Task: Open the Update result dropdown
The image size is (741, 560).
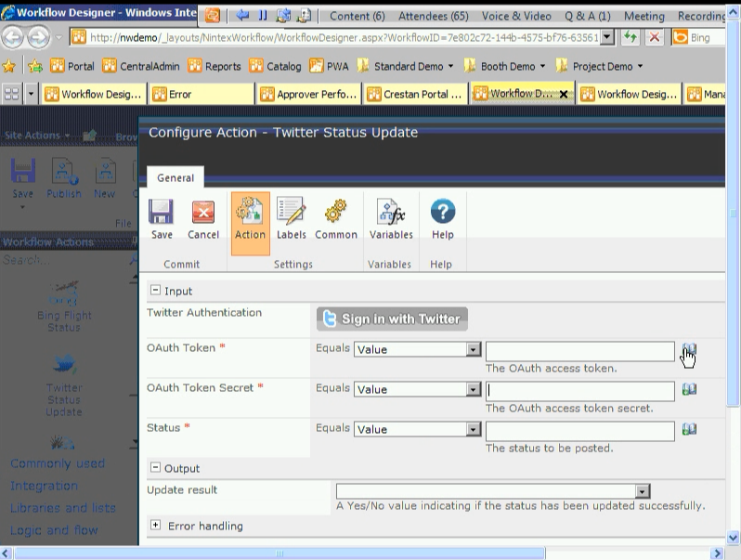Action: (642, 491)
